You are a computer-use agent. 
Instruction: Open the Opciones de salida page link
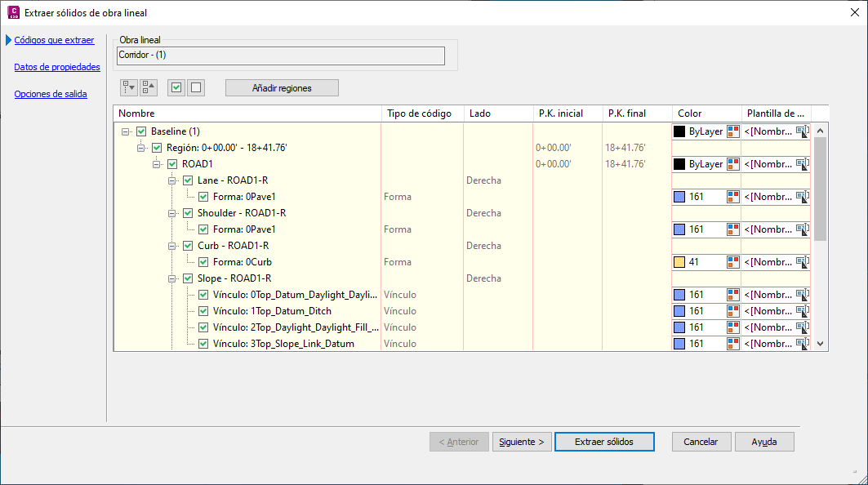51,94
